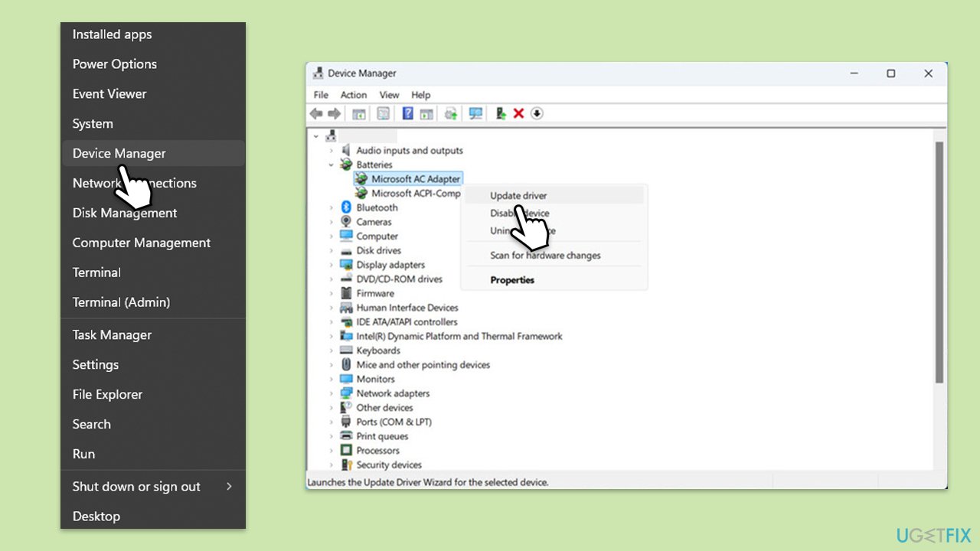Open the Properties toolbar icon
Image resolution: width=980 pixels, height=551 pixels.
[384, 113]
